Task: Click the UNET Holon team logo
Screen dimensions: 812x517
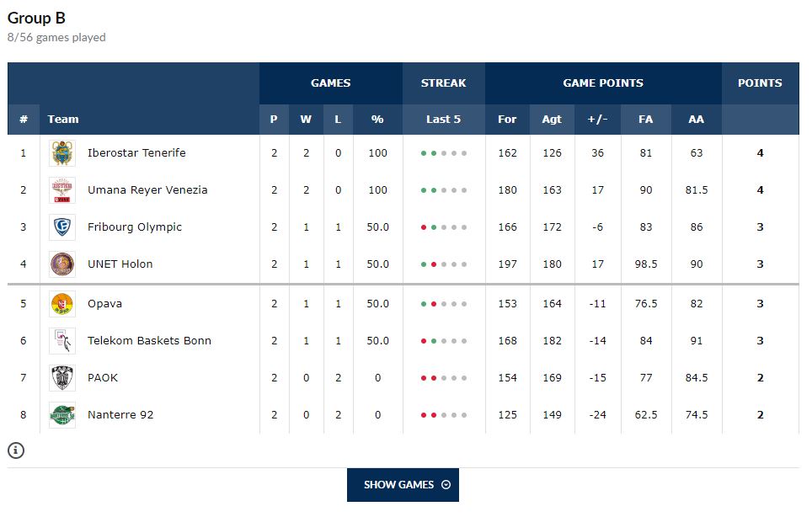Action: click(62, 264)
